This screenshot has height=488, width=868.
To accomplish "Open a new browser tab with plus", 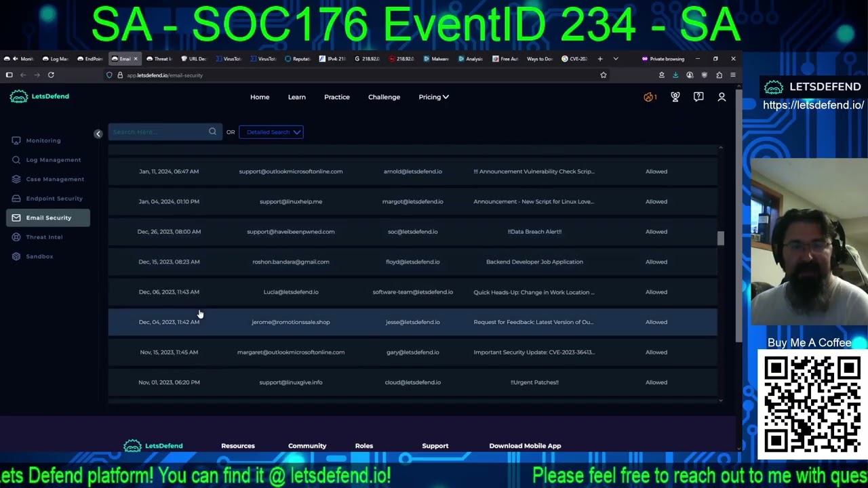I will 599,59.
